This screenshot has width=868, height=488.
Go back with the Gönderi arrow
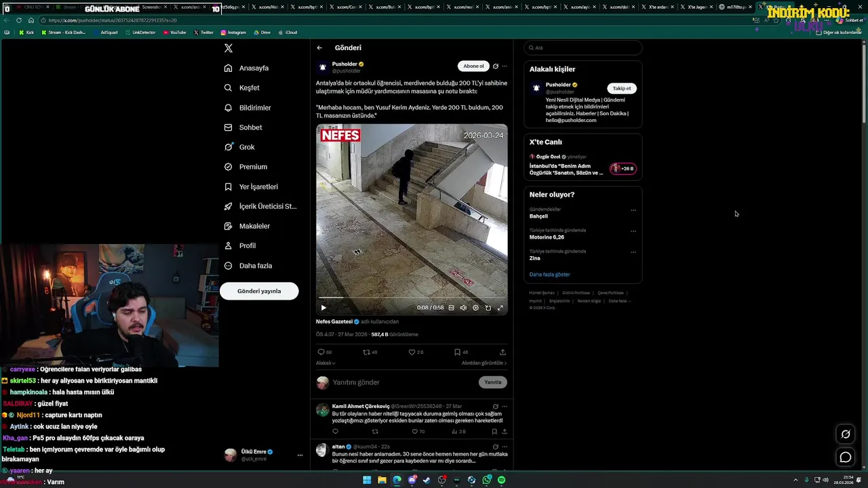tap(319, 48)
